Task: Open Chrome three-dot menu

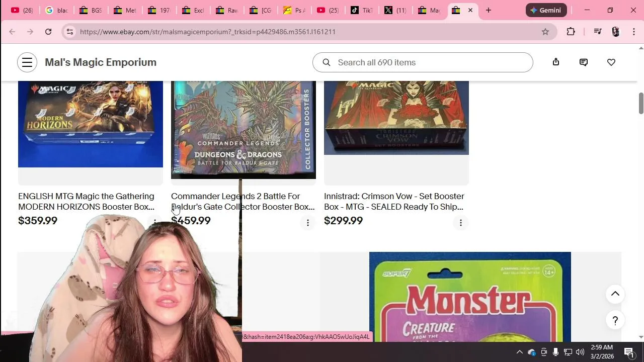Action: pyautogui.click(x=634, y=32)
